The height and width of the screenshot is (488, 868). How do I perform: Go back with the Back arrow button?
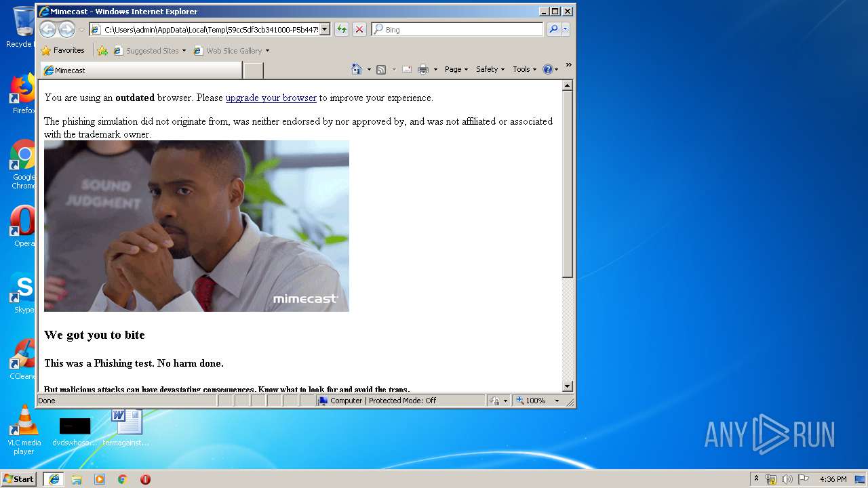47,29
